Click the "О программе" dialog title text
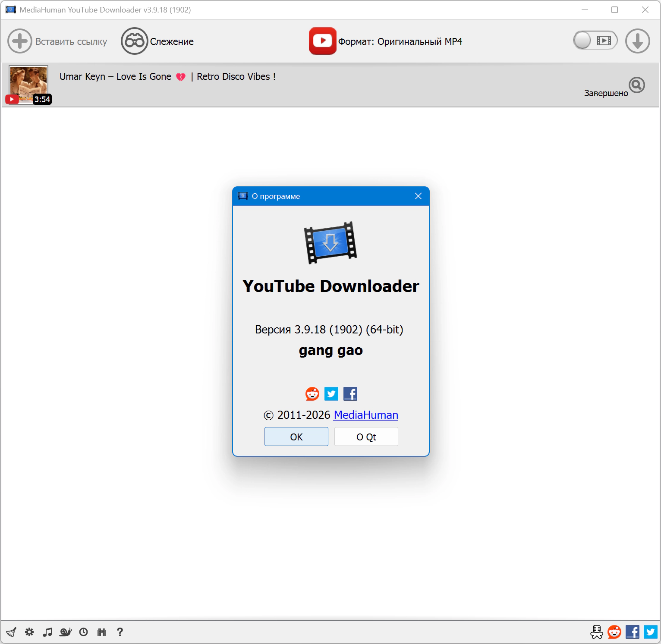This screenshot has height=644, width=661. coord(276,196)
